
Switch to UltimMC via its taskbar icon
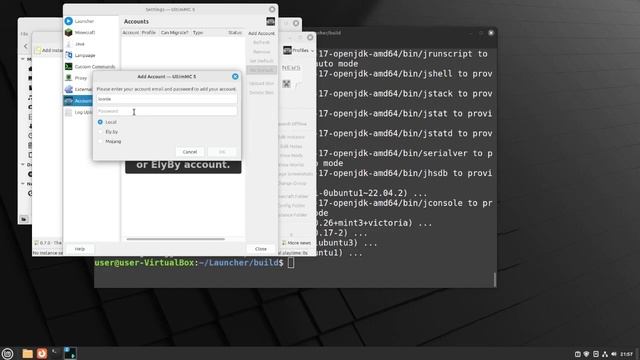pyautogui.click(x=70, y=353)
